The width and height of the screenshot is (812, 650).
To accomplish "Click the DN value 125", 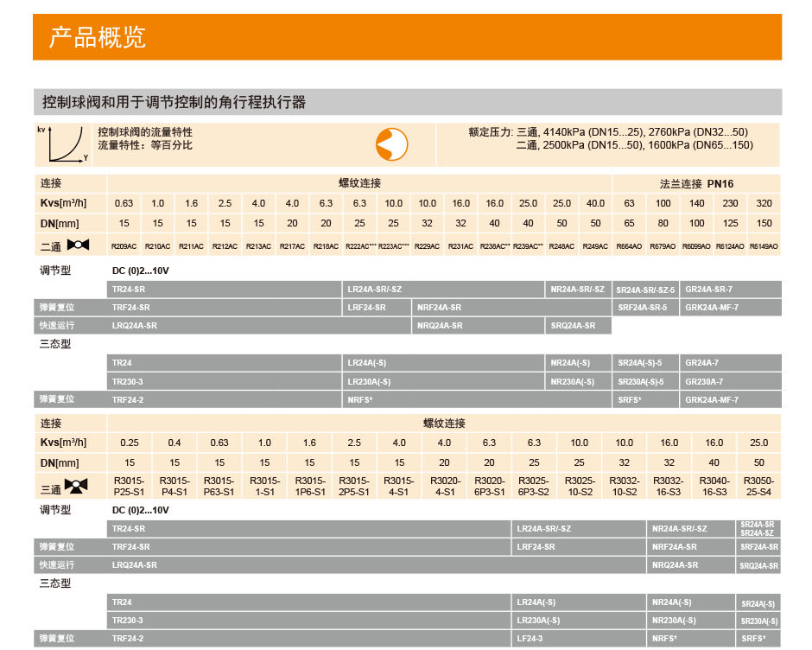I will (730, 223).
